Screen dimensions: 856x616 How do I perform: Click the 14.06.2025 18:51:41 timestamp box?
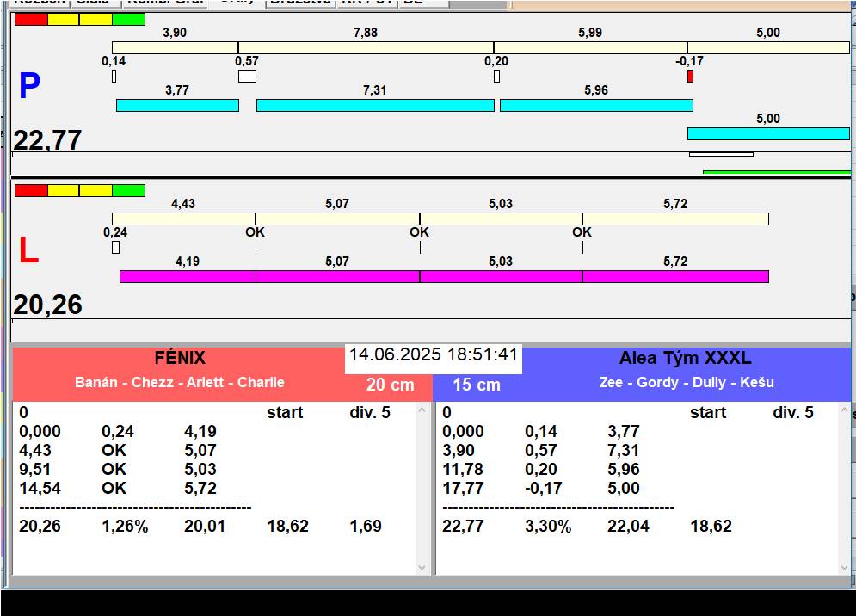[x=434, y=355]
